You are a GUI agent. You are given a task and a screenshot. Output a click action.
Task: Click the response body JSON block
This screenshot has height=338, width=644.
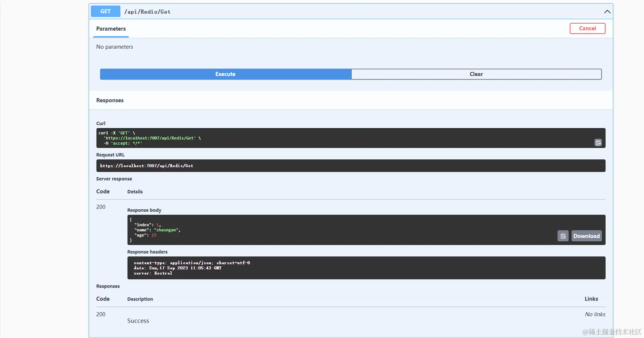366,230
